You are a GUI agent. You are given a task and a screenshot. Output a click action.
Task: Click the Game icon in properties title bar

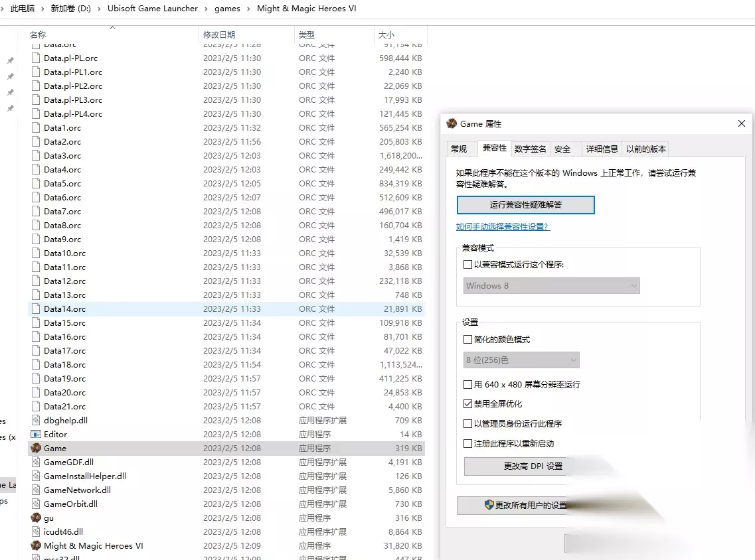point(451,123)
